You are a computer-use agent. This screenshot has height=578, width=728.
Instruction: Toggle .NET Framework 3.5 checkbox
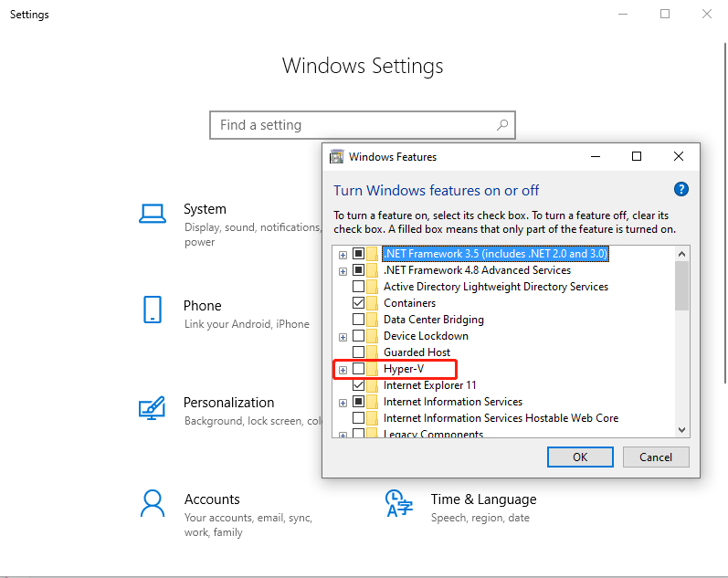pyautogui.click(x=358, y=254)
